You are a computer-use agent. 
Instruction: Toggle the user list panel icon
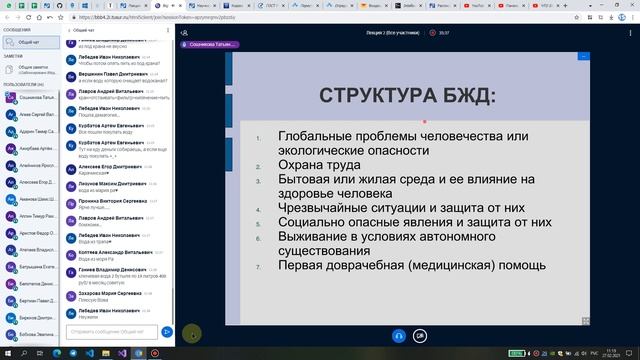[x=184, y=33]
